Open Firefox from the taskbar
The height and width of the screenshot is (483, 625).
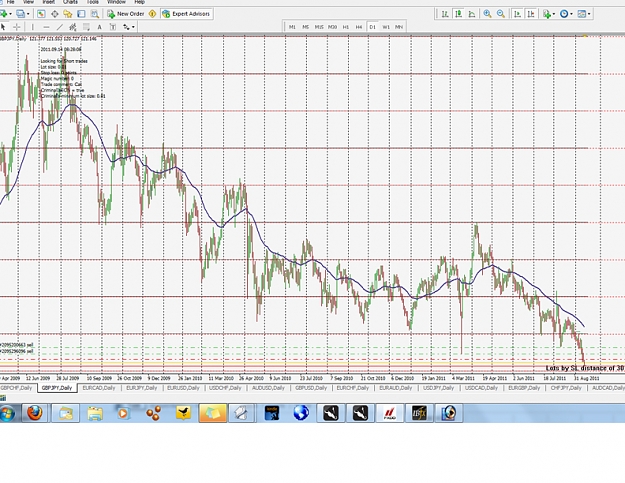click(x=34, y=413)
